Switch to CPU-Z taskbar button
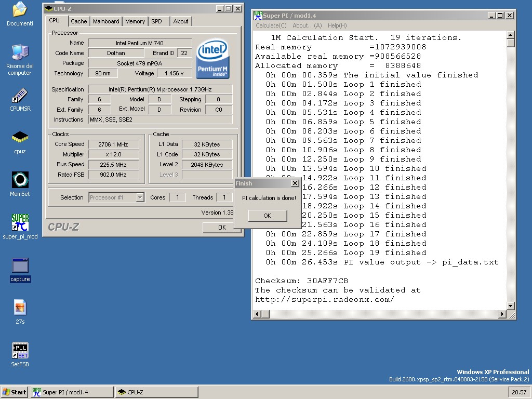The image size is (532, 399). click(x=156, y=392)
